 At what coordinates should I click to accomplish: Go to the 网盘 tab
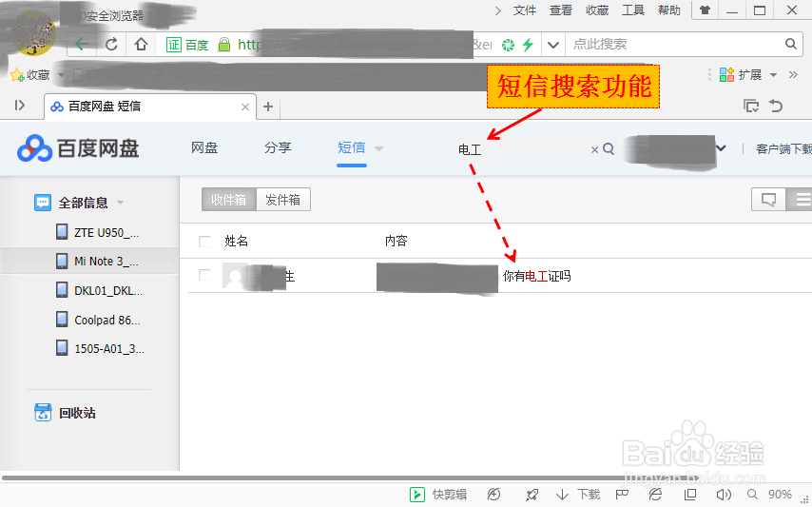pos(204,148)
